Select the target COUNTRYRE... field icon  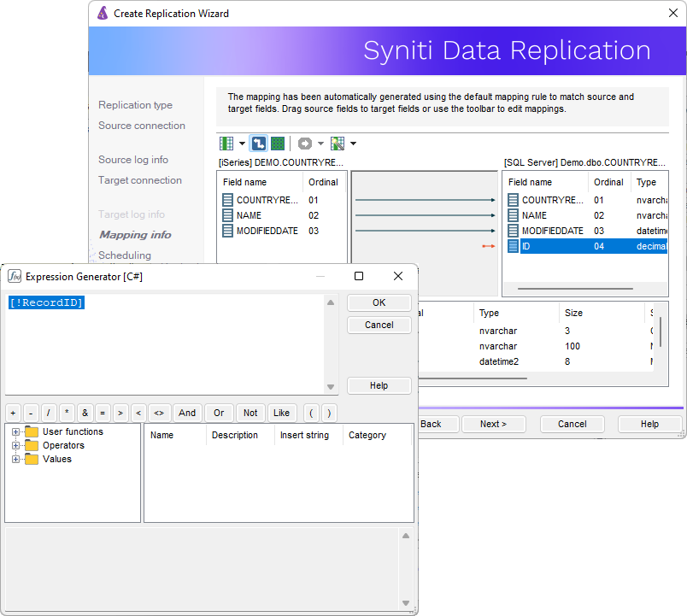(513, 200)
